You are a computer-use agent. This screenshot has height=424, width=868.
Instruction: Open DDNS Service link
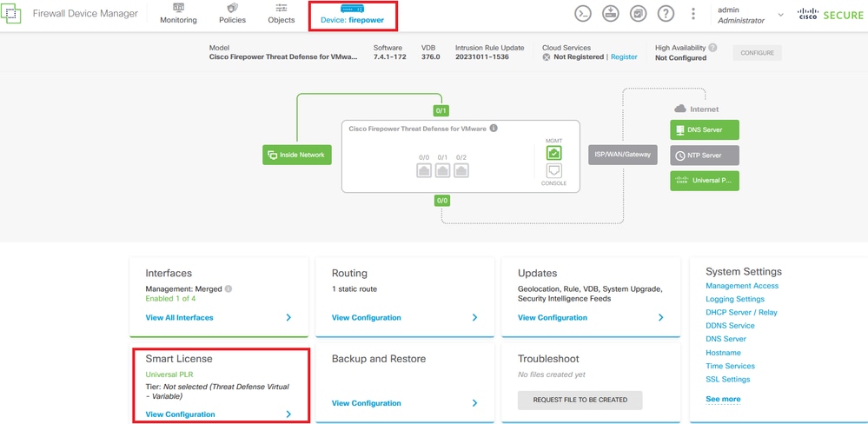730,326
